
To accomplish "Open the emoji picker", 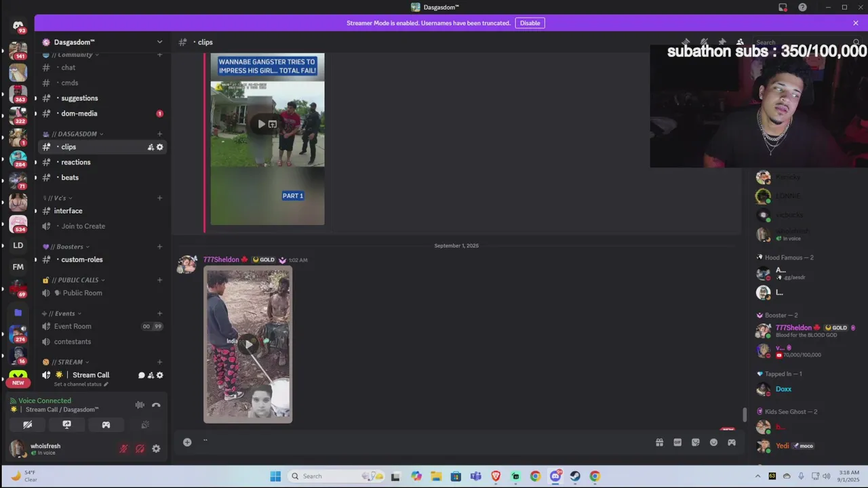I will tap(713, 443).
